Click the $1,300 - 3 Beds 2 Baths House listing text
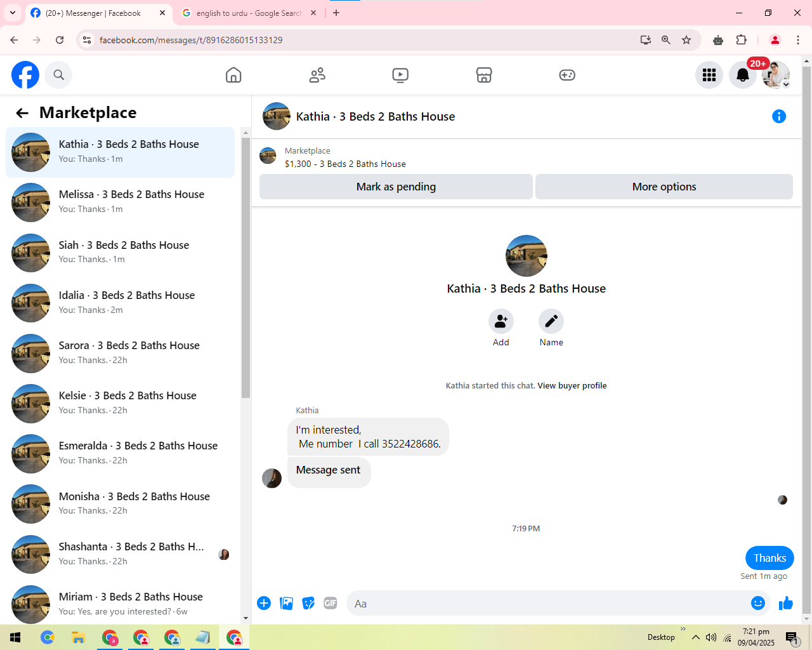 [345, 164]
